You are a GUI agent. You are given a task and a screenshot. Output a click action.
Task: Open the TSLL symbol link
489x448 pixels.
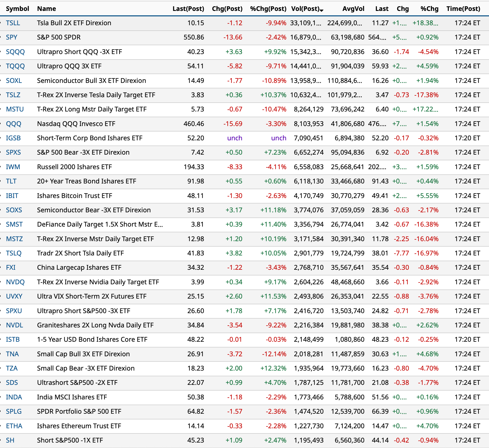coord(13,23)
